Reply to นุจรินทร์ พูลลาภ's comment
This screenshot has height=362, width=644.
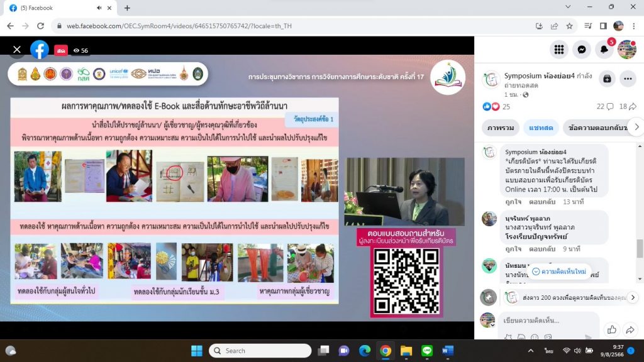[x=542, y=249]
